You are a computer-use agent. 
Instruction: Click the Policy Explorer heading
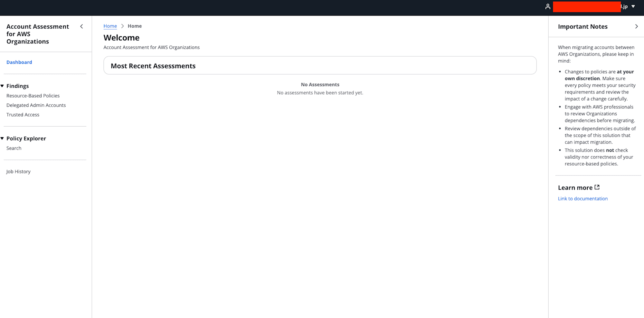[x=26, y=139]
